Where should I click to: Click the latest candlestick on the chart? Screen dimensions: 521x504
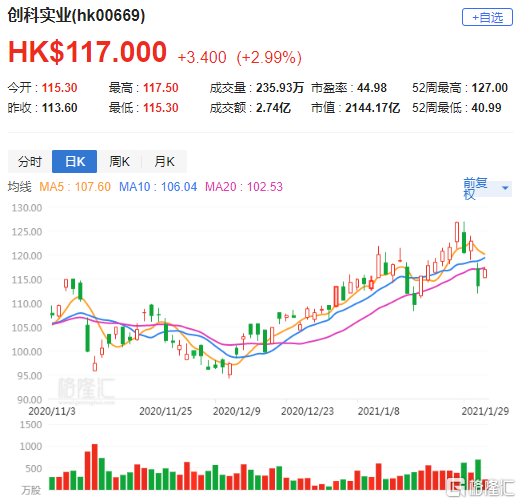tap(485, 273)
